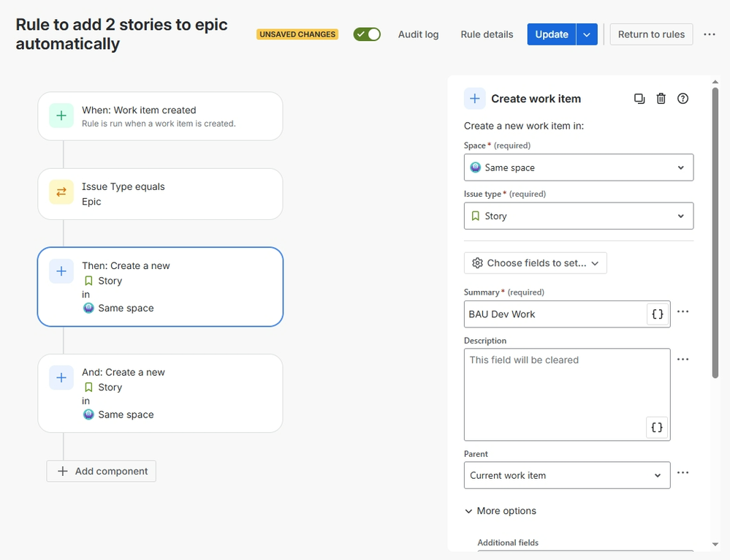Expand the Choose fields to set dropdown

tap(535, 263)
